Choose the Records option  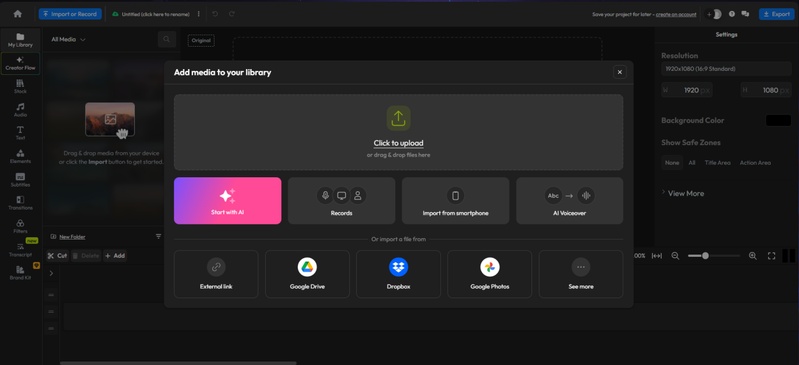(x=341, y=200)
